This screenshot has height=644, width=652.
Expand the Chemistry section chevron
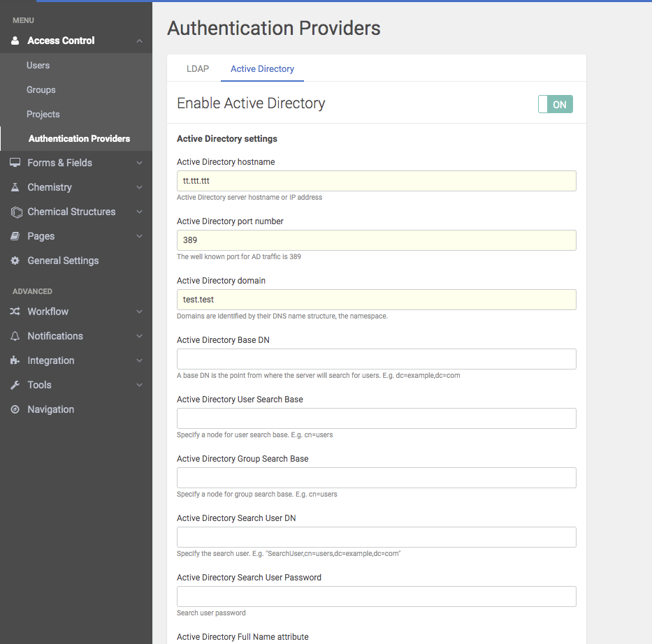coord(139,187)
